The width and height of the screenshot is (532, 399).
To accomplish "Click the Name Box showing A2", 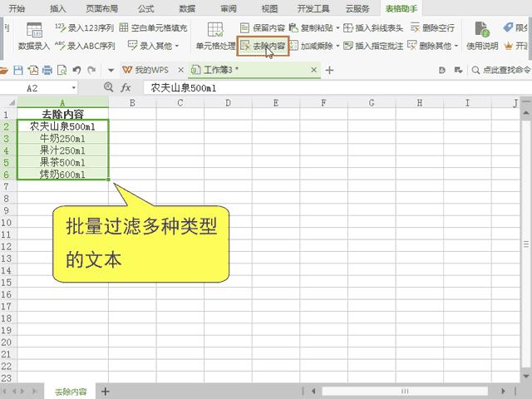I will (32, 88).
